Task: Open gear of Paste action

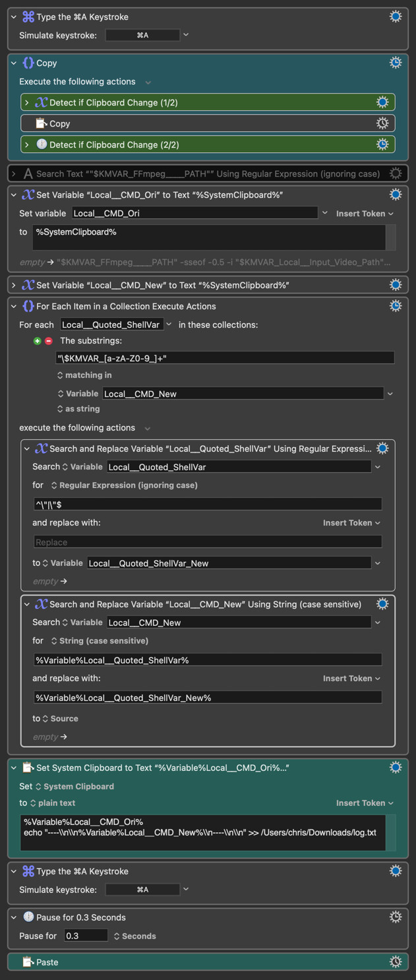Action: (396, 962)
